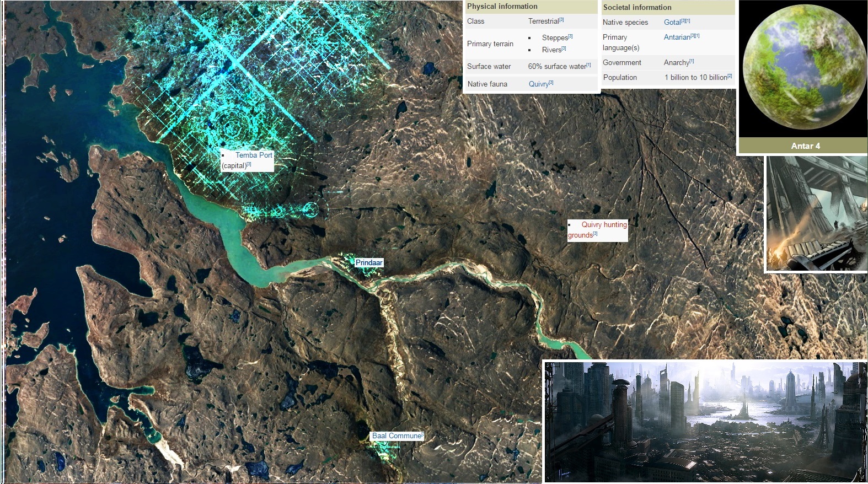868x484 pixels.
Task: Click the Antar 4 caption label
Action: tap(805, 146)
